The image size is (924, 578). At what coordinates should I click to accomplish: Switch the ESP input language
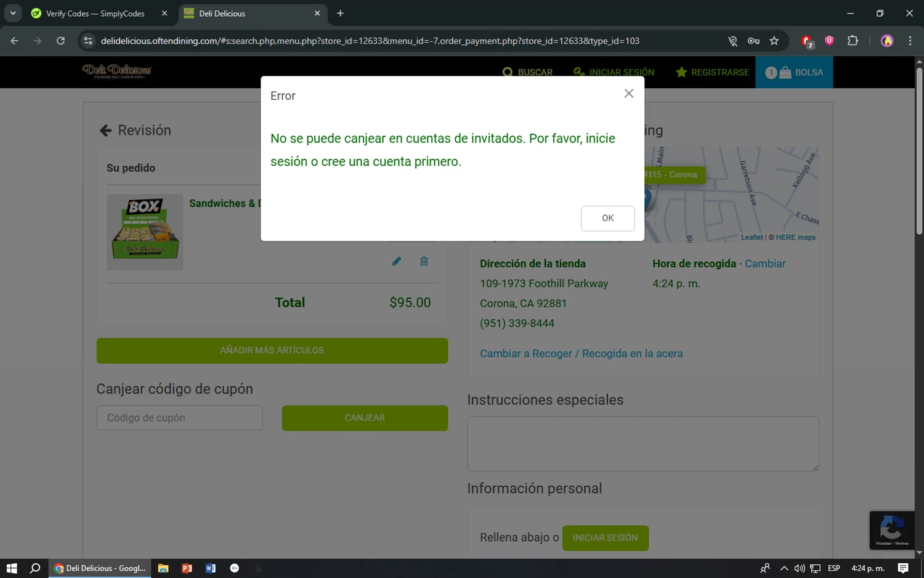[834, 568]
